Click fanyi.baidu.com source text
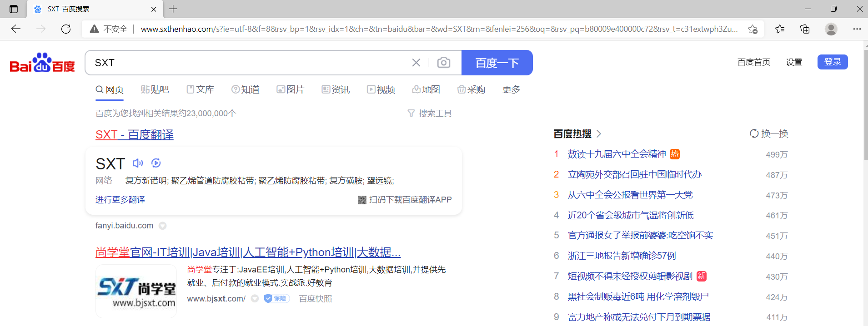 124,226
